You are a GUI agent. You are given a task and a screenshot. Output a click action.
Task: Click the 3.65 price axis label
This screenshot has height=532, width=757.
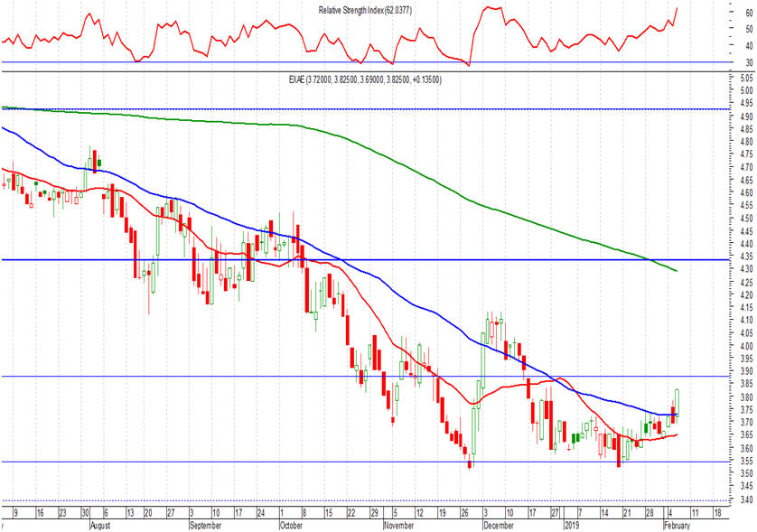point(746,435)
